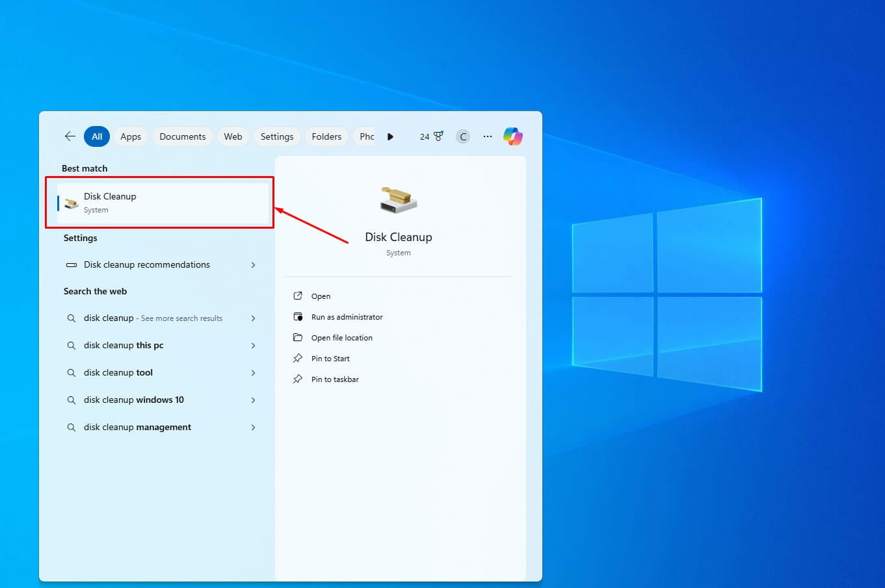Viewport: 885px width, 588px height.
Task: Go back with the left arrow icon
Action: pyautogui.click(x=70, y=136)
